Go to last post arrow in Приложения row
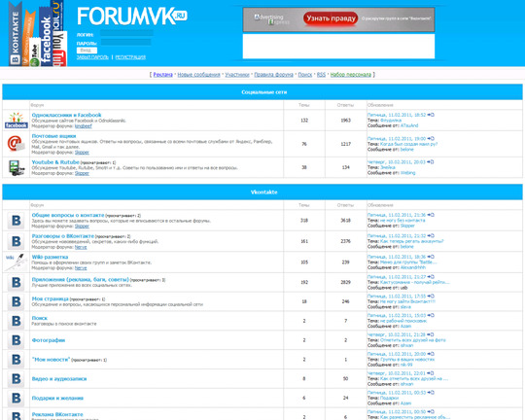Screen dimensions: 525x420 tap(431, 277)
